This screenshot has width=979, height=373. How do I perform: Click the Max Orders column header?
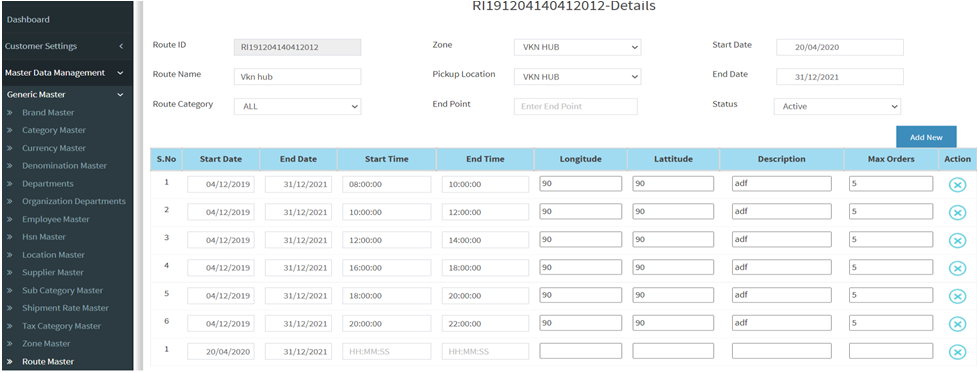click(x=891, y=159)
